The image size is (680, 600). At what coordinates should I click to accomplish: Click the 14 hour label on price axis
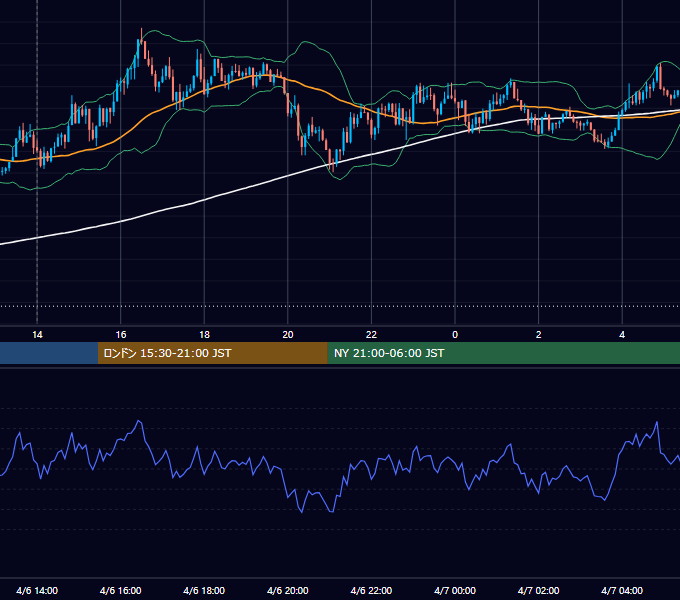pyautogui.click(x=37, y=335)
